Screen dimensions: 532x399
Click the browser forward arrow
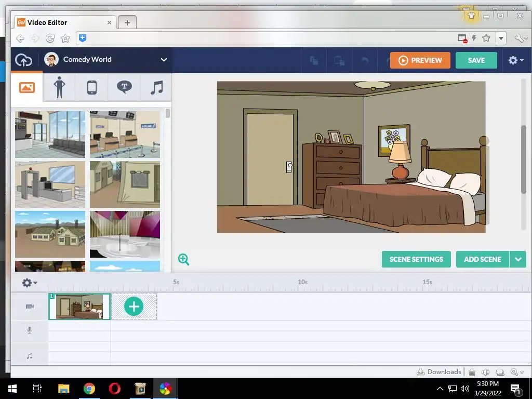pos(35,38)
